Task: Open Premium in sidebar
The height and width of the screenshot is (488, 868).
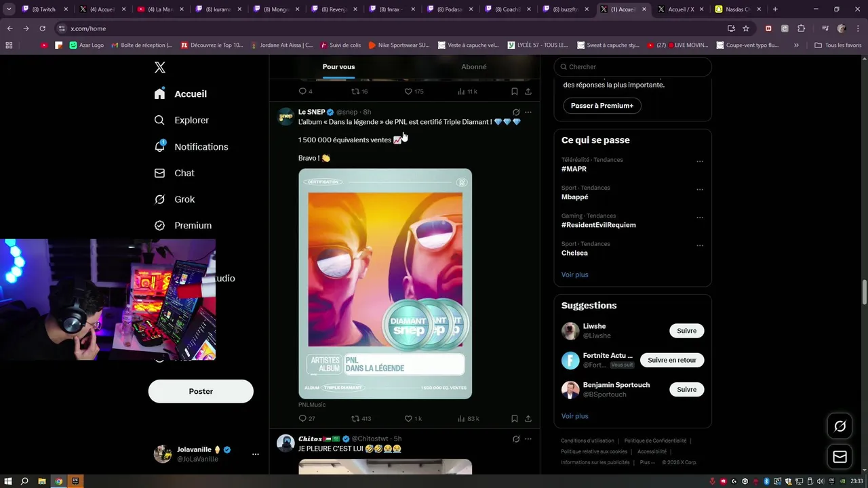Action: point(183,226)
